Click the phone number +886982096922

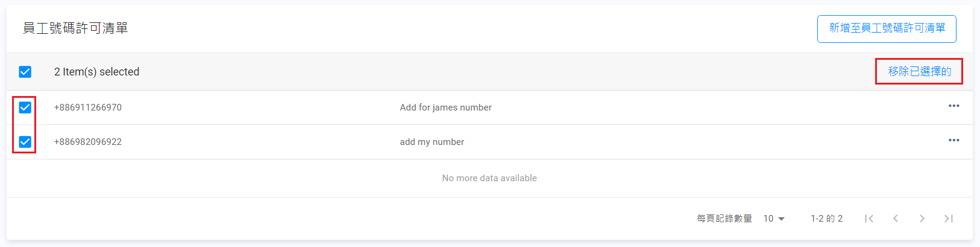tap(88, 142)
